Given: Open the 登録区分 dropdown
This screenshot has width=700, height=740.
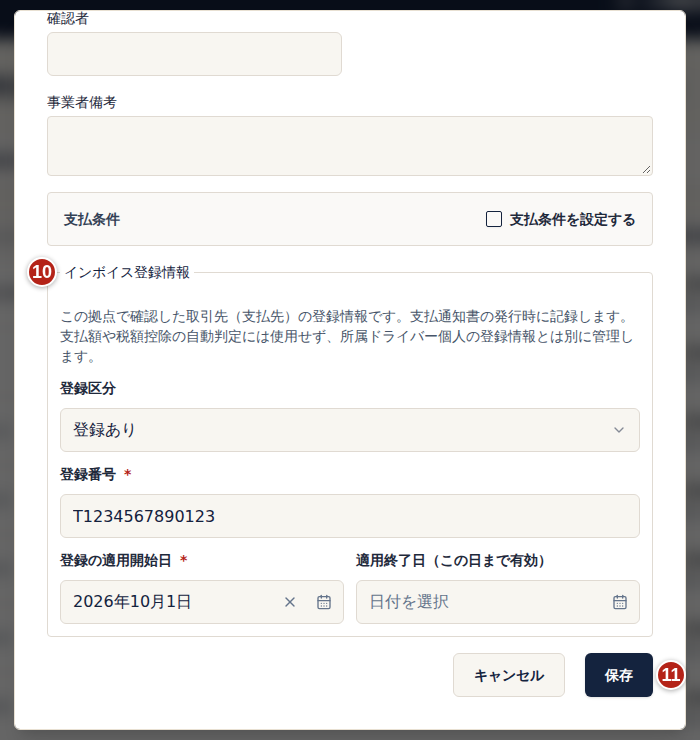Looking at the screenshot, I should coord(350,430).
